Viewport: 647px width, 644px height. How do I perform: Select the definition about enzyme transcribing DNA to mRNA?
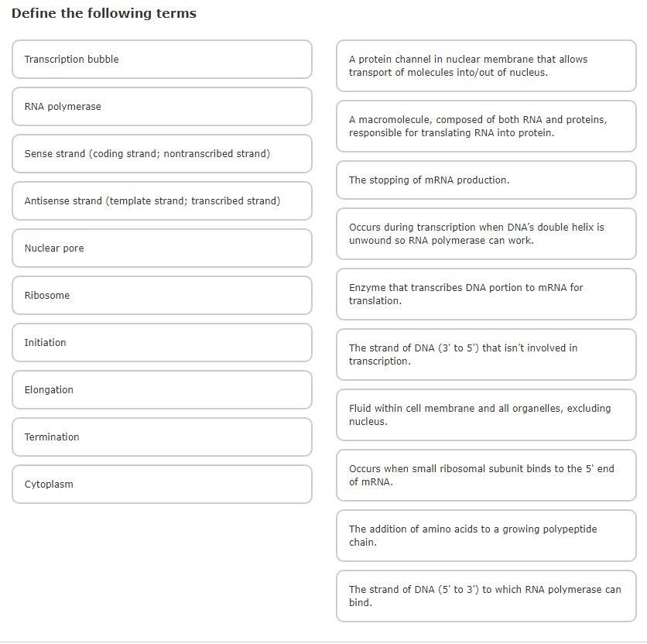click(x=485, y=294)
